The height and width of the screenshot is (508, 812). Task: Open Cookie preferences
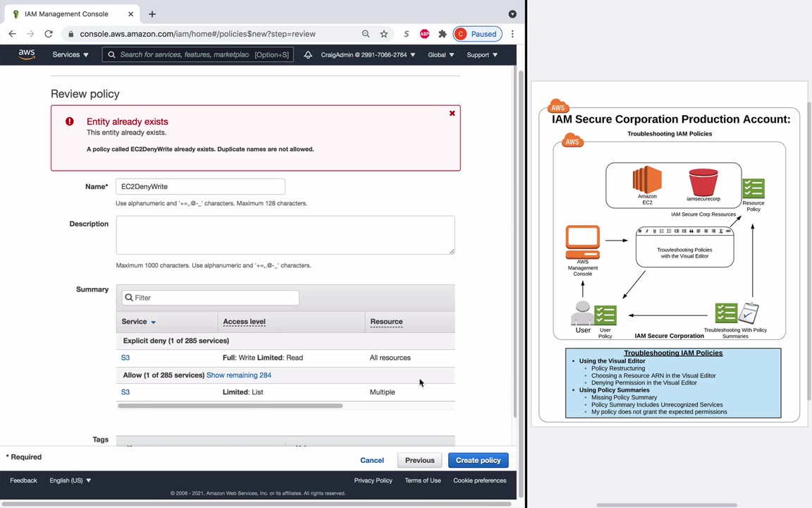point(479,480)
